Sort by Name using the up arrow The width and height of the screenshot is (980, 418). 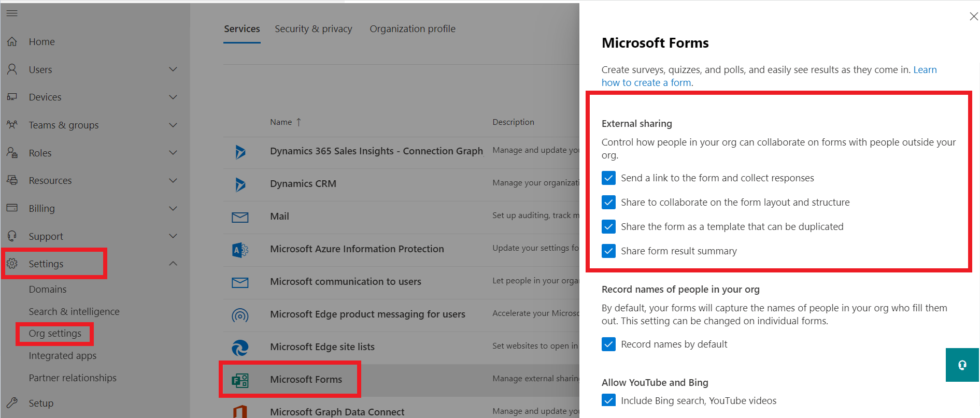click(x=299, y=122)
